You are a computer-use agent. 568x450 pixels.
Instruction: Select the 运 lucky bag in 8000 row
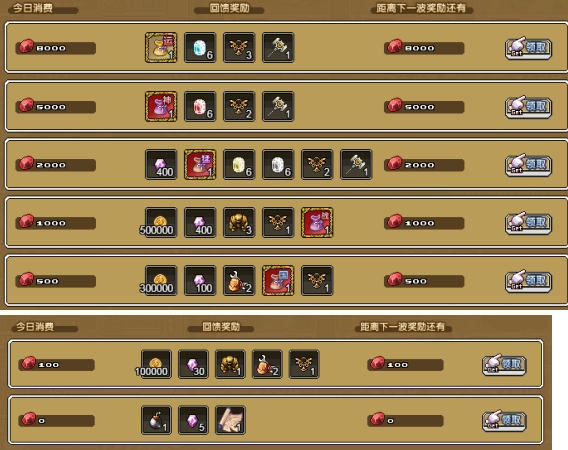pyautogui.click(x=161, y=47)
